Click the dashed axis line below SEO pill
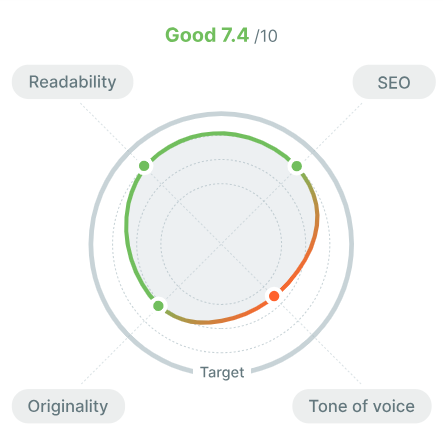443x444 pixels. (338, 126)
